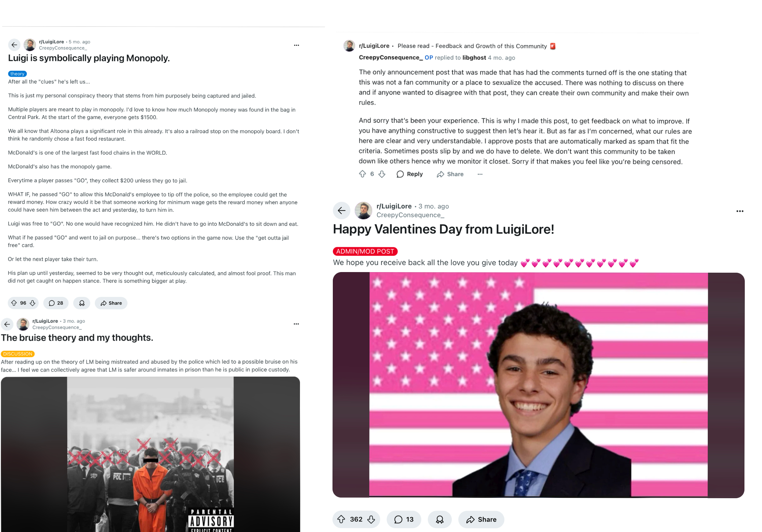Open more options on Valentines Day post
Screen dimensions: 762x532
(740, 211)
